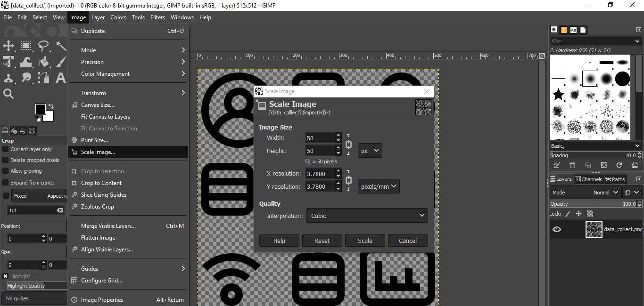The width and height of the screenshot is (644, 306).
Task: Choose Flatten Image menu item
Action: tap(128, 238)
